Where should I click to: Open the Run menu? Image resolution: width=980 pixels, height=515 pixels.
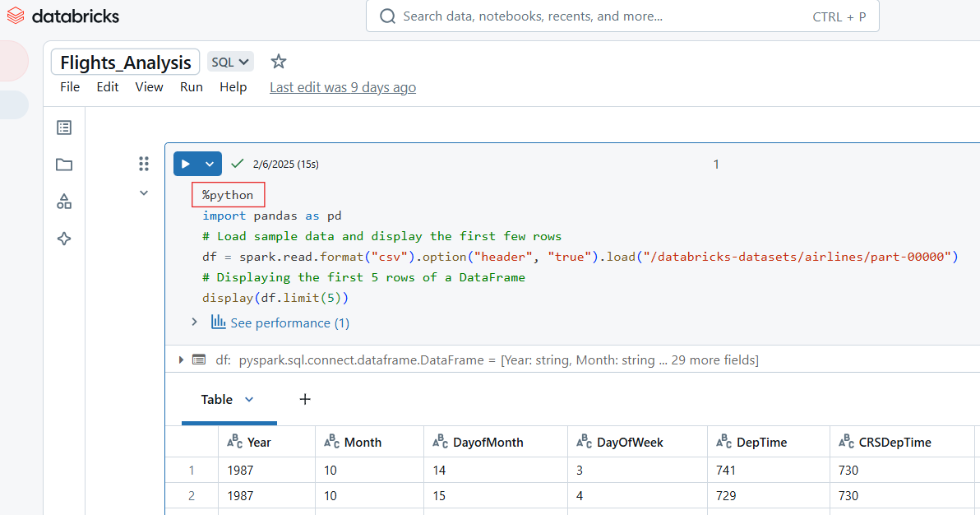(x=192, y=87)
